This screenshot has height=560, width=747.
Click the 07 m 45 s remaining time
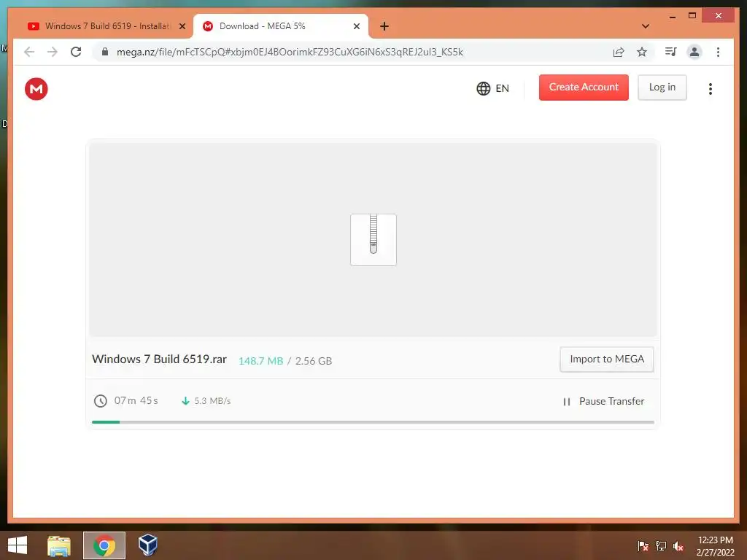click(x=136, y=400)
